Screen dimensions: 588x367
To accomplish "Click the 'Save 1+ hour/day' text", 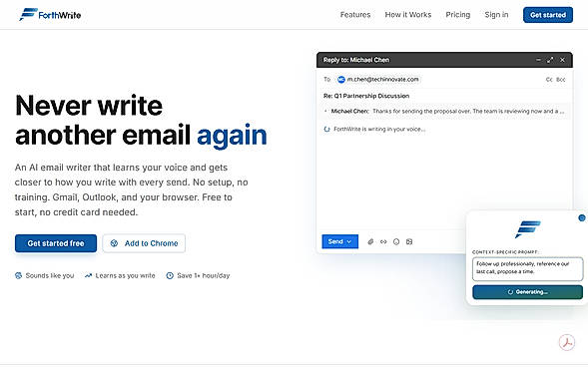I will click(204, 275).
